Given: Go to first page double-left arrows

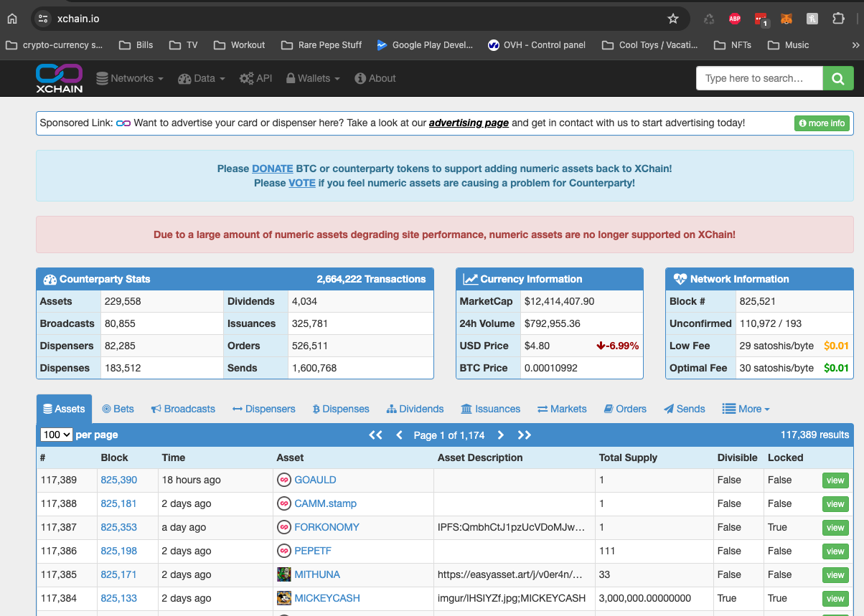Looking at the screenshot, I should [375, 435].
